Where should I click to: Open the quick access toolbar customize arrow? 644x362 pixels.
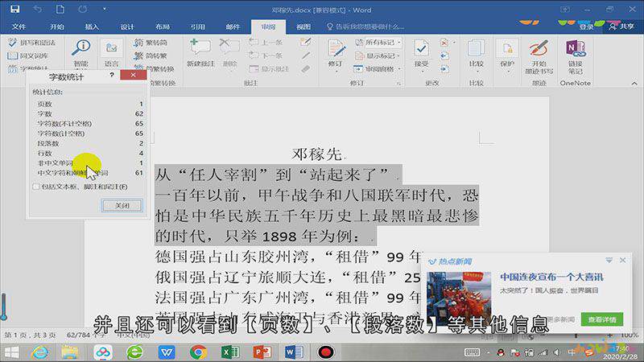tap(105, 9)
